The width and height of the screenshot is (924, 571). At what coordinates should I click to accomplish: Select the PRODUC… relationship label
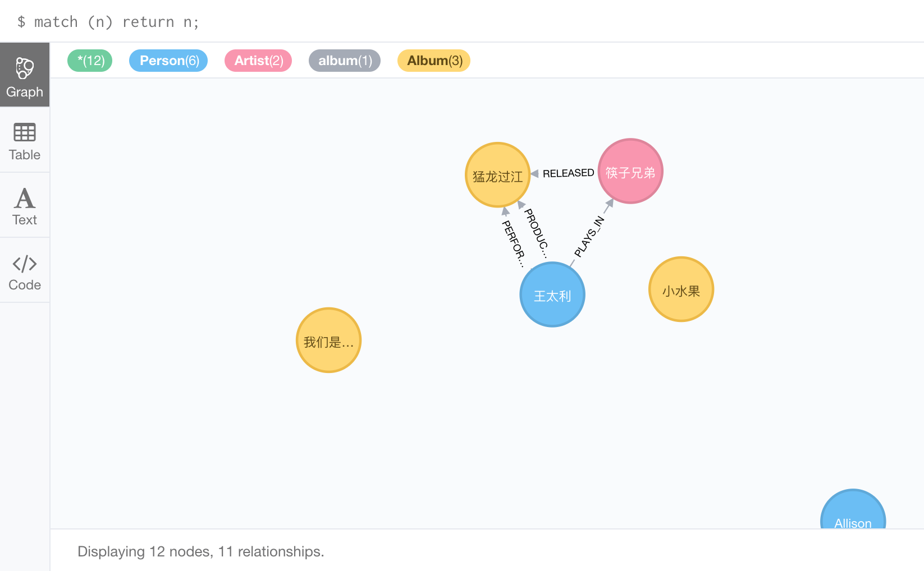click(536, 232)
